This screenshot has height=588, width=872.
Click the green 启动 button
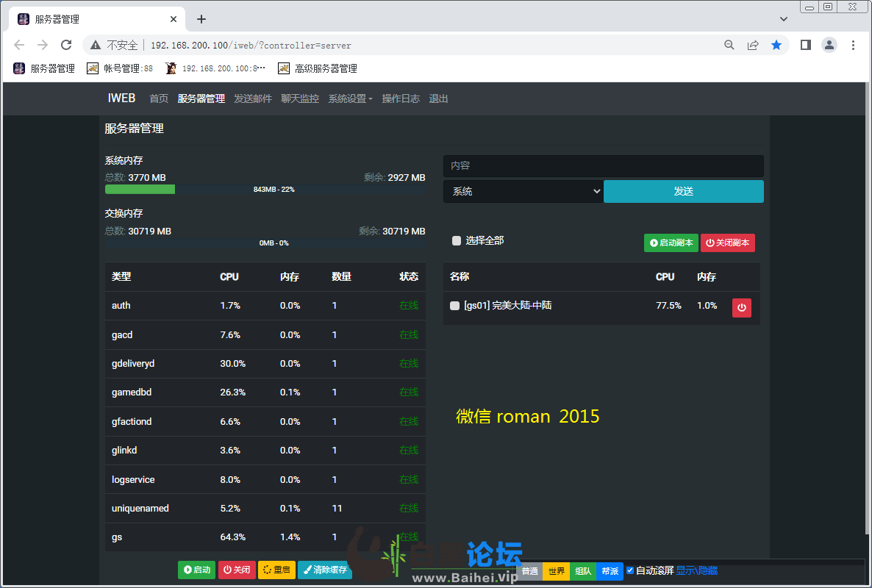click(x=197, y=570)
